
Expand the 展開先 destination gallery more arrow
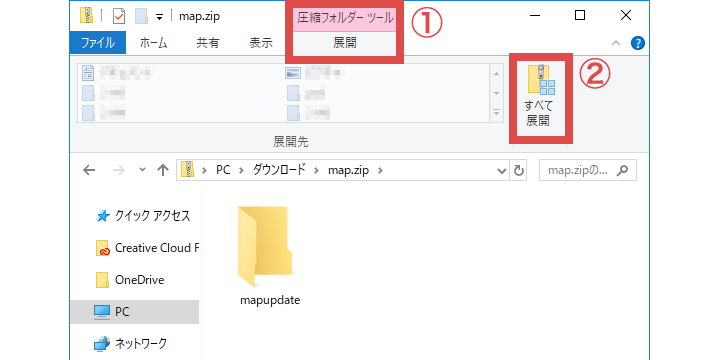[x=496, y=112]
